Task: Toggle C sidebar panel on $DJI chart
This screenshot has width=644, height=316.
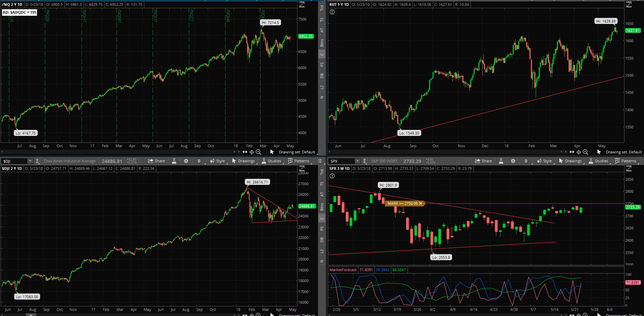Action: point(322,218)
